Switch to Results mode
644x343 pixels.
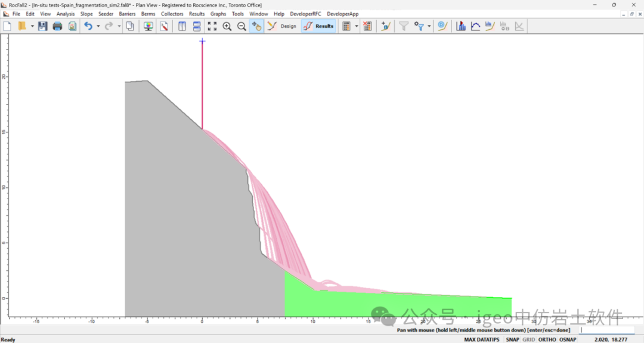pos(318,26)
